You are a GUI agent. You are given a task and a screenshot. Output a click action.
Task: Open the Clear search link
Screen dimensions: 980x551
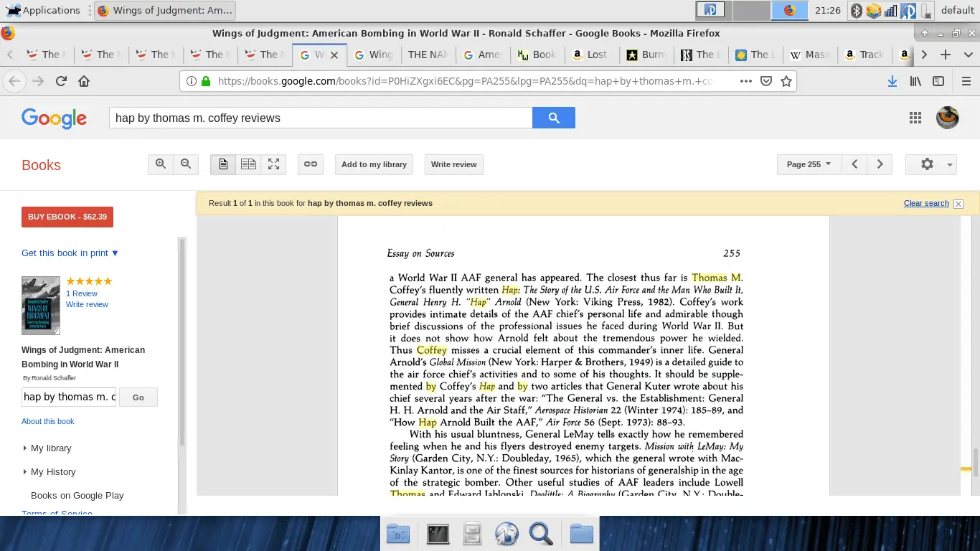(x=925, y=203)
